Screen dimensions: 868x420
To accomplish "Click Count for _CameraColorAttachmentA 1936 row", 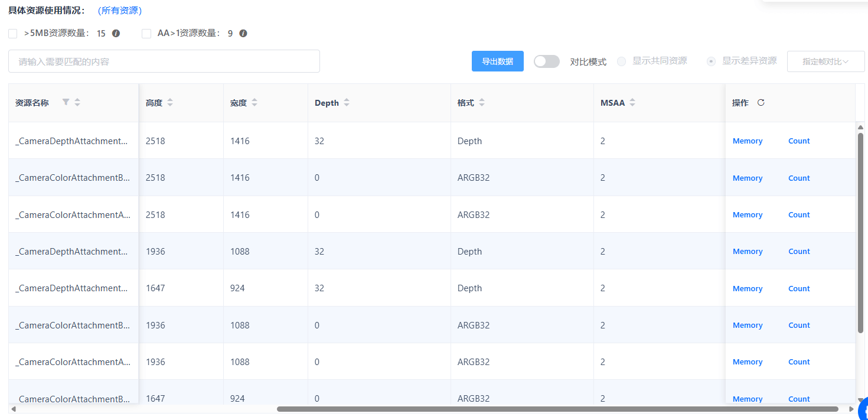I will pos(799,362).
